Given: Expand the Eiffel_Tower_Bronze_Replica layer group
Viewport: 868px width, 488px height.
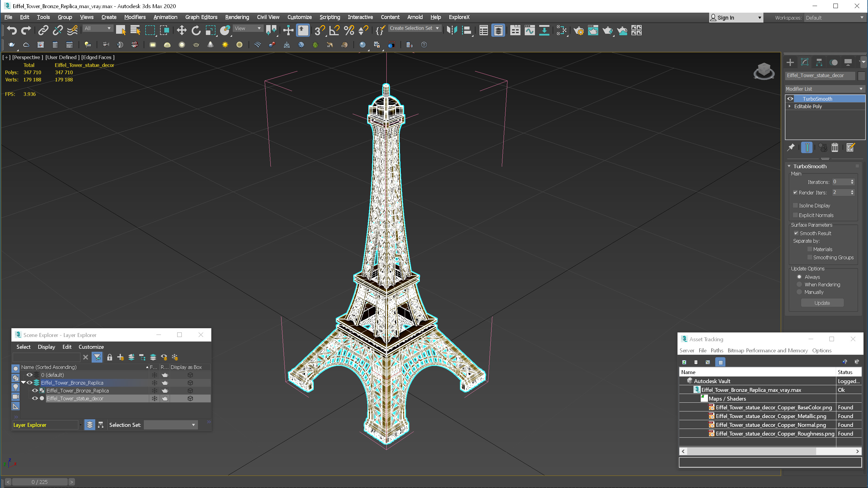Looking at the screenshot, I should (x=24, y=383).
